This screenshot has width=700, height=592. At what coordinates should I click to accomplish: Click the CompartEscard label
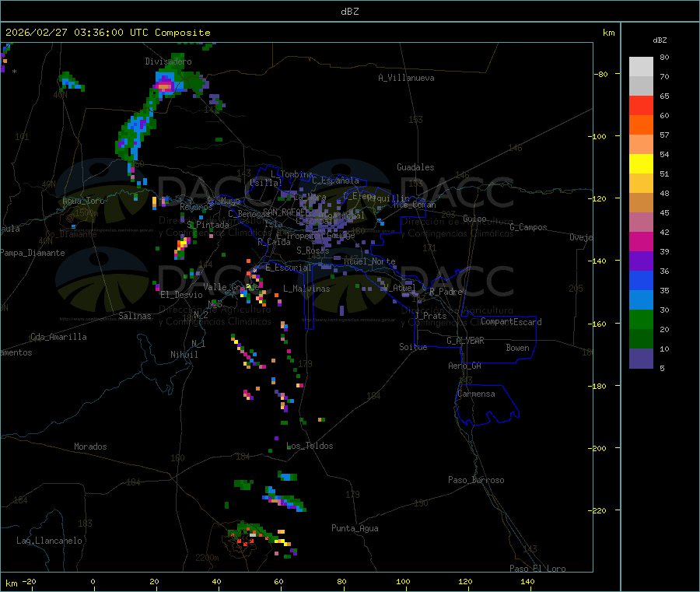[511, 322]
